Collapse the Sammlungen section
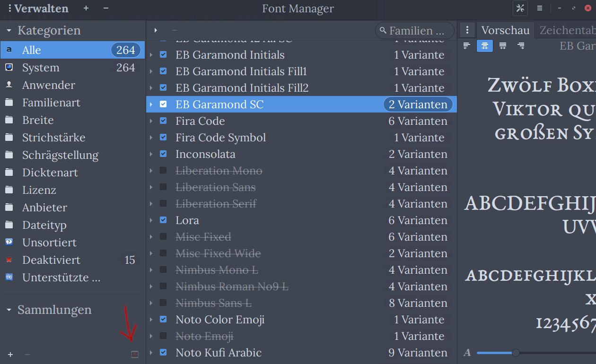Viewport: 596px width, 364px height. pyautogui.click(x=9, y=310)
